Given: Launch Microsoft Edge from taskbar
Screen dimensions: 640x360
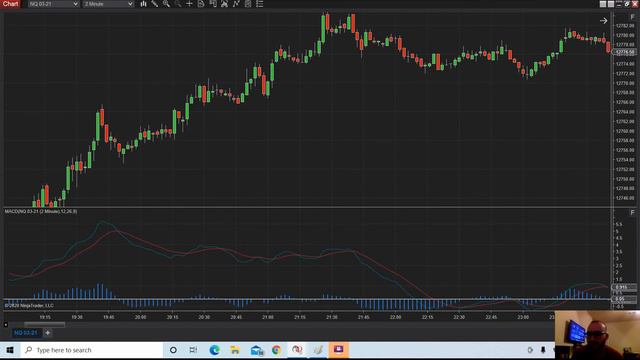Looking at the screenshot, I should pyautogui.click(x=214, y=350).
